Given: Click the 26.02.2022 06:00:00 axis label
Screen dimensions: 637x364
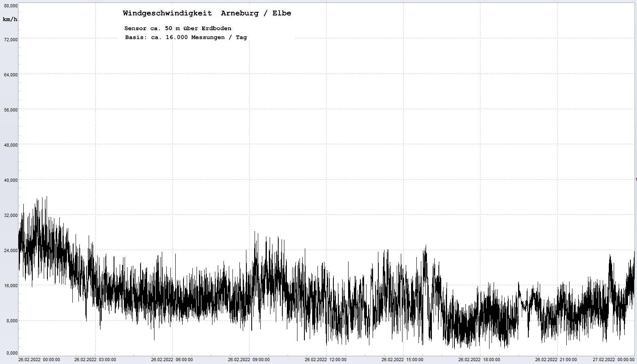Looking at the screenshot, I should point(172,360).
